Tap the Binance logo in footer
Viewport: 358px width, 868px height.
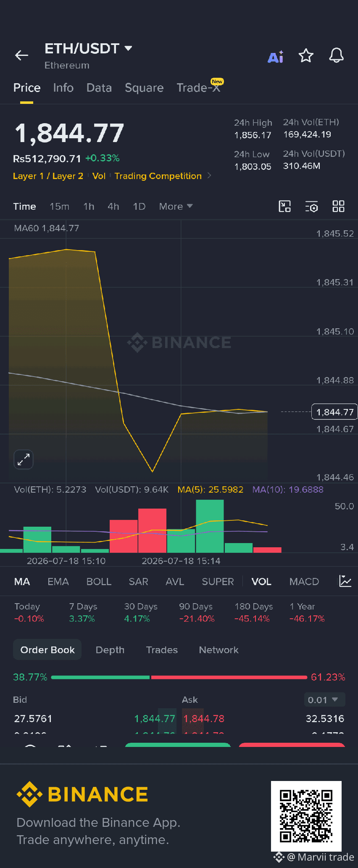tap(82, 794)
